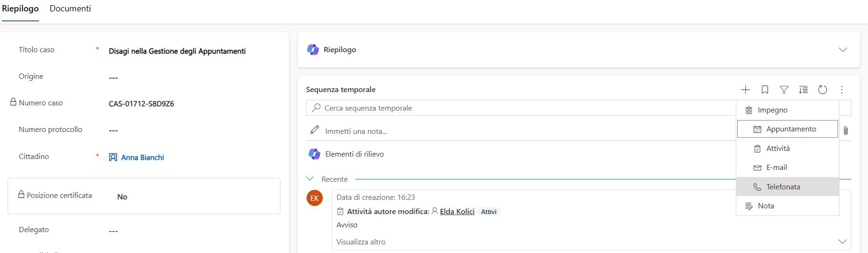Pick Nota from the dropdown menu
The height and width of the screenshot is (253, 868).
[x=765, y=206]
